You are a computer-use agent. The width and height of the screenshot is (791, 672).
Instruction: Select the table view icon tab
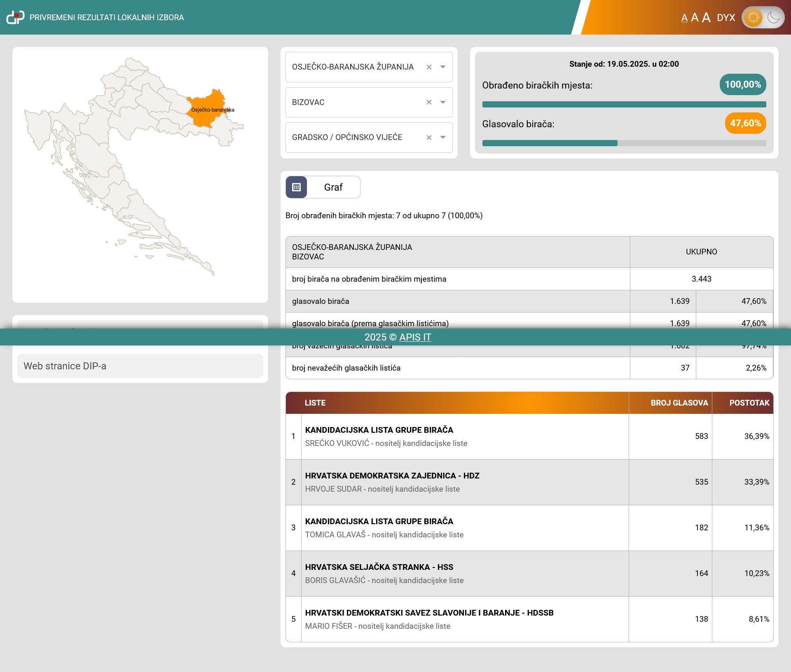(x=296, y=187)
